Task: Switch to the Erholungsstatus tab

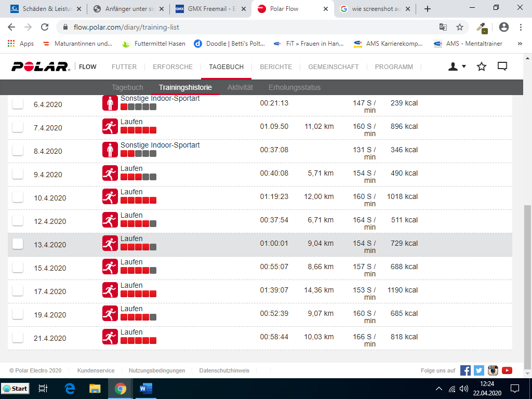Action: click(294, 87)
